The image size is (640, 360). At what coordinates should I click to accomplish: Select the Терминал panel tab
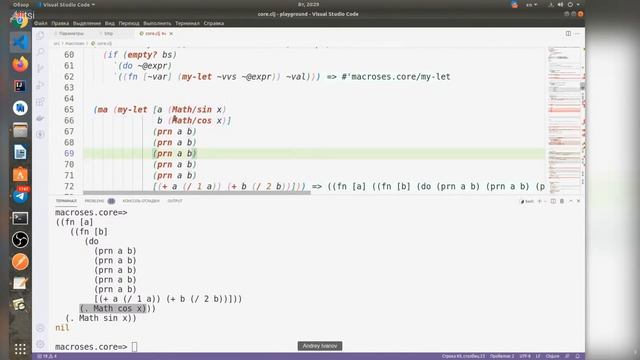pos(66,201)
